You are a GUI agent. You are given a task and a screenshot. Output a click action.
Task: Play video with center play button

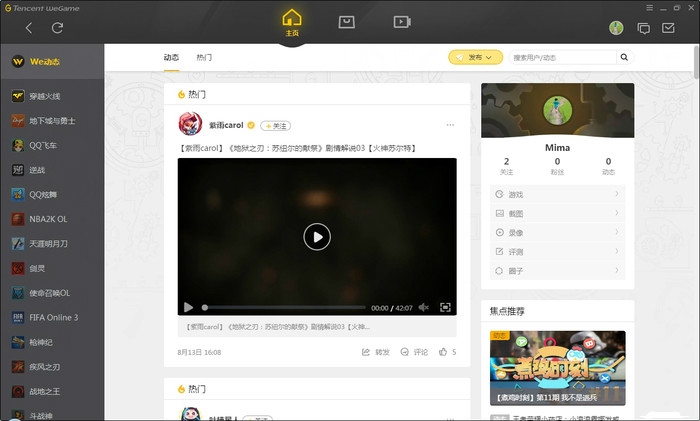pos(317,237)
